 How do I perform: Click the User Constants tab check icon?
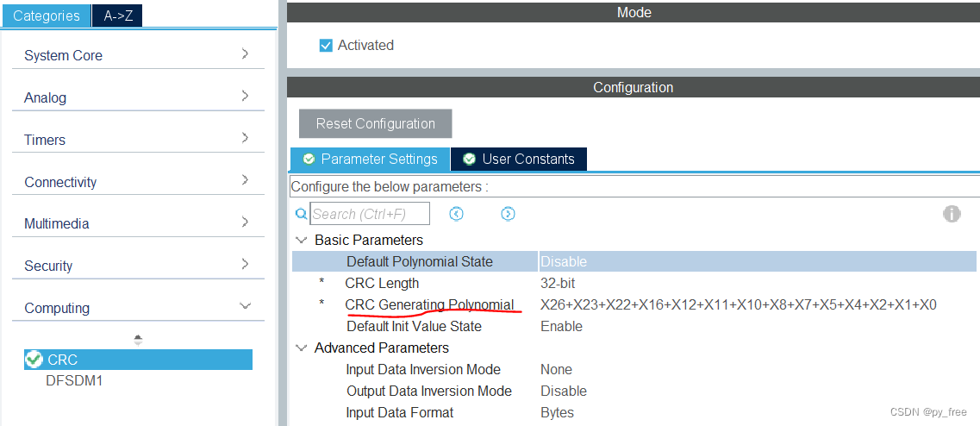click(470, 159)
